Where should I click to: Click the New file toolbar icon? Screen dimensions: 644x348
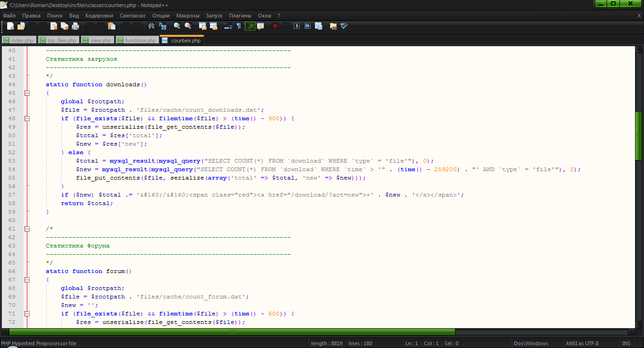click(x=10, y=26)
